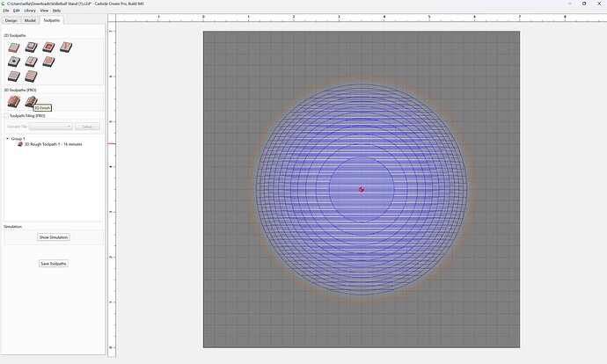This screenshot has width=607, height=364.
Task: Create a 3D Rough toolpath
Action: pyautogui.click(x=14, y=102)
